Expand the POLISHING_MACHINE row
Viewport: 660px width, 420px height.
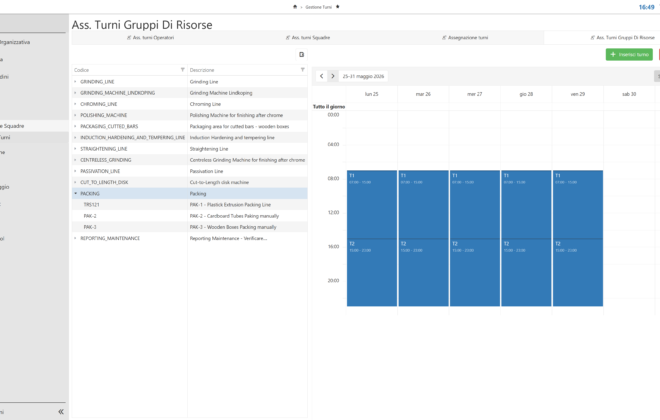[x=75, y=115]
